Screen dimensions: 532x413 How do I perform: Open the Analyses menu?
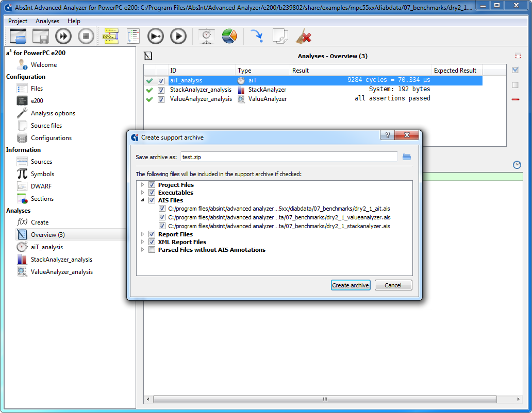coord(47,21)
